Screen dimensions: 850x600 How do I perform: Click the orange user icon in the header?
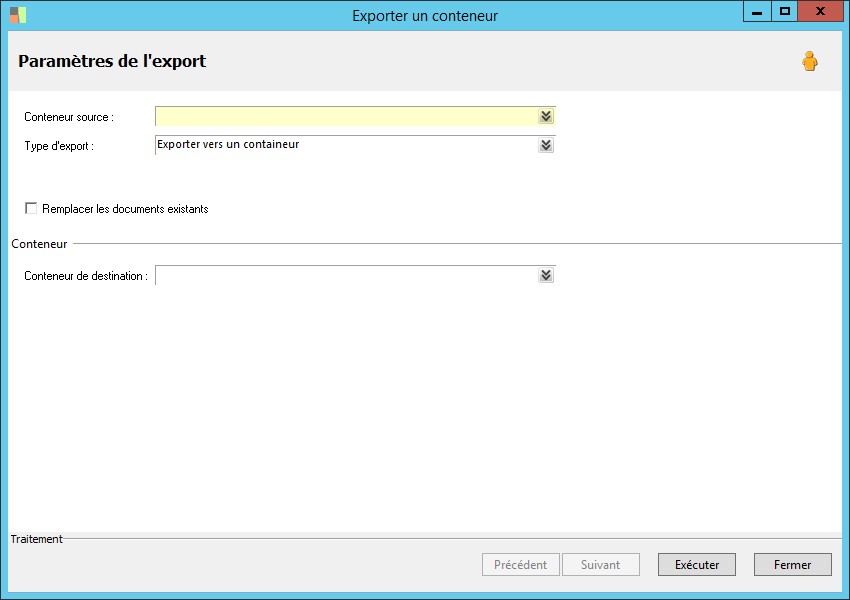tap(809, 62)
